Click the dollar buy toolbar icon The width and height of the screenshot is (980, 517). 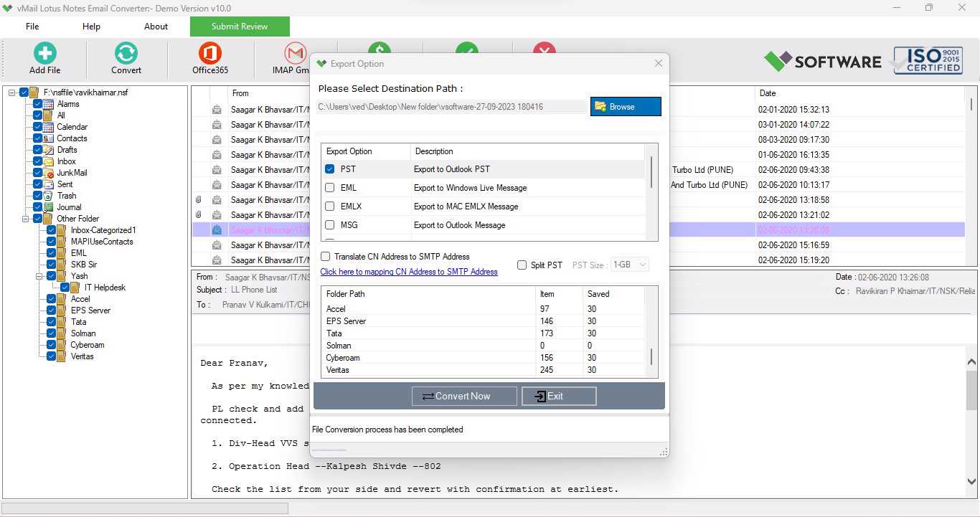380,49
